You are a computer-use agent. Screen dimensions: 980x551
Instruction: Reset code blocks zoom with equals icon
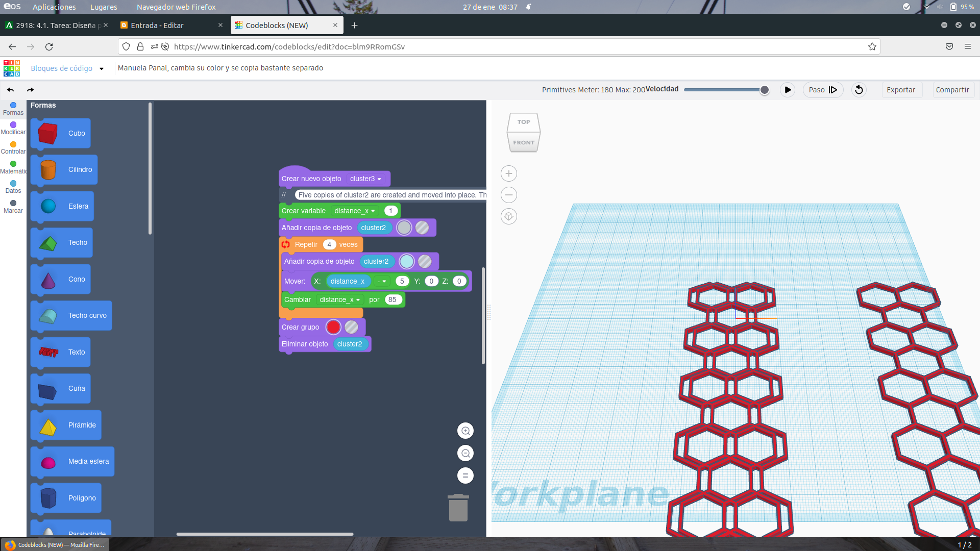point(465,475)
